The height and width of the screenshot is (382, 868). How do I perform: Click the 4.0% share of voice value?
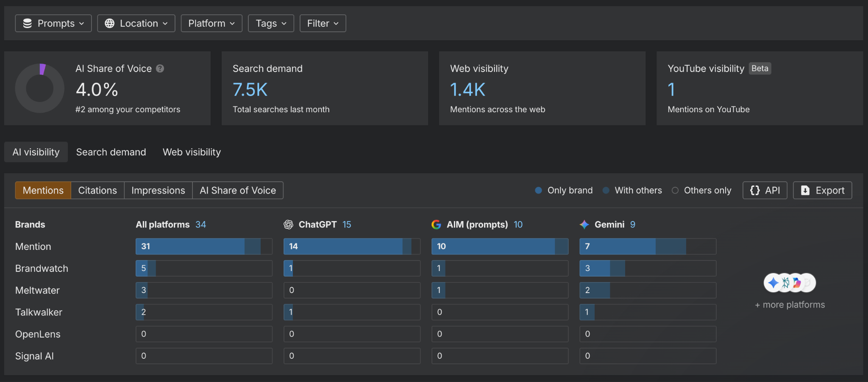pyautogui.click(x=97, y=89)
